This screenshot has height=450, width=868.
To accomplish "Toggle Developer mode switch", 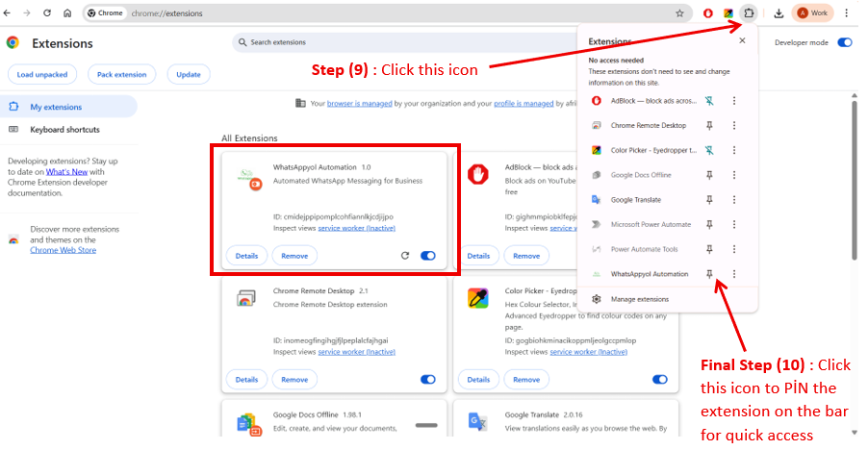I will point(845,42).
